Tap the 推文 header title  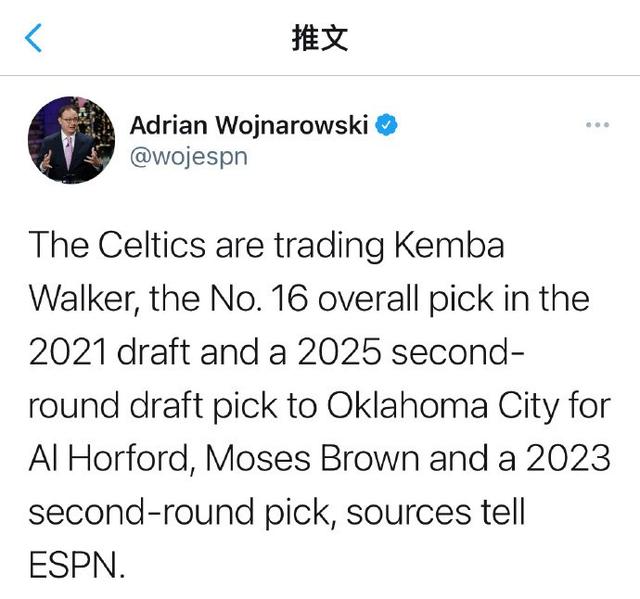click(x=320, y=38)
